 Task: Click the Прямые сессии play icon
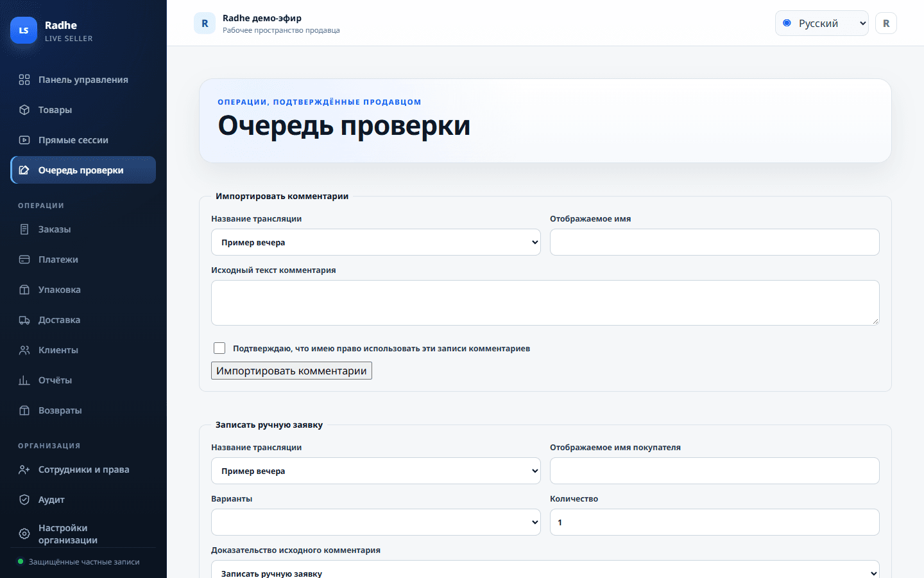[24, 140]
